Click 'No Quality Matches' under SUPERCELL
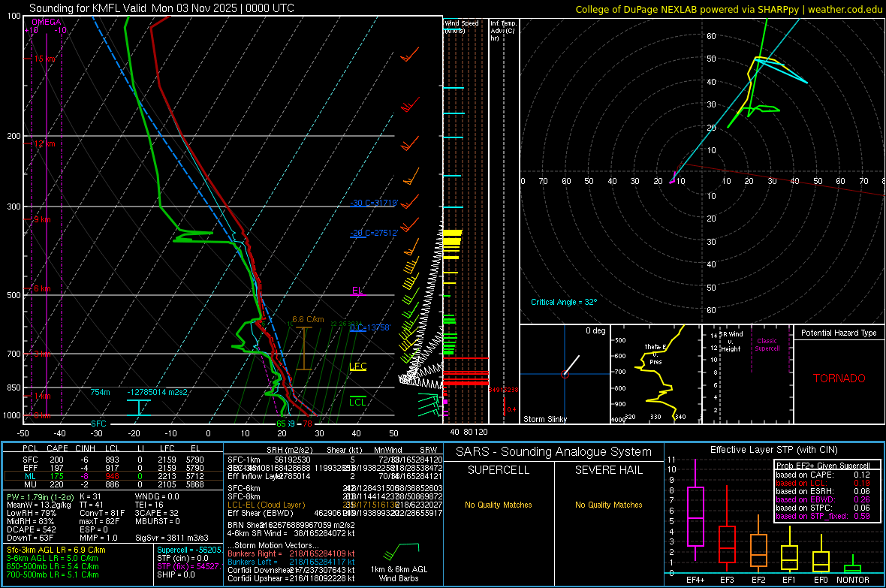886x588 pixels. coord(499,505)
